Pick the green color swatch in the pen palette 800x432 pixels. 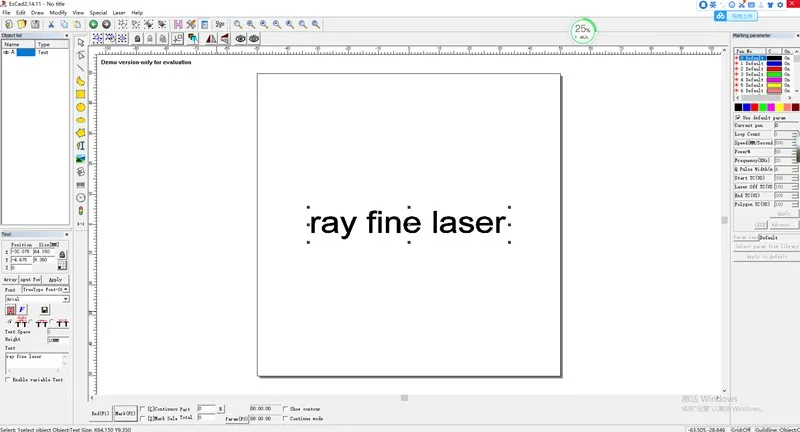point(763,107)
